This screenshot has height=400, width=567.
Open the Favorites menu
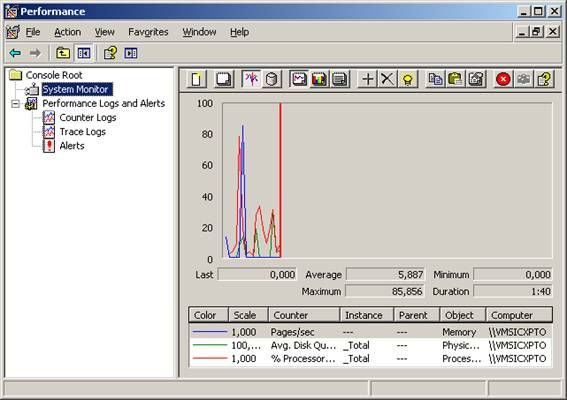(x=148, y=32)
